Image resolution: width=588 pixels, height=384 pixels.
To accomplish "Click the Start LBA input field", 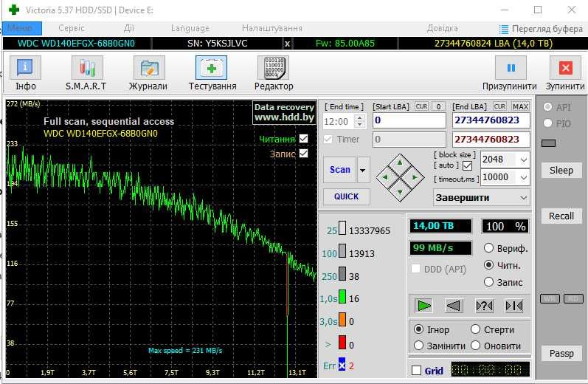I will [x=409, y=120].
